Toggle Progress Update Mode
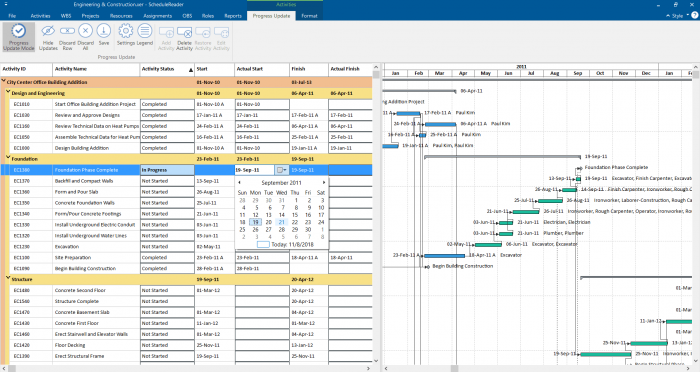The width and height of the screenshot is (700, 372). coord(18,37)
